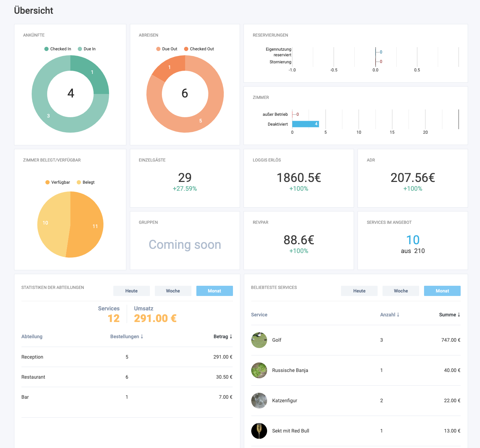Click the +27.59% change under Einzelgäste
The image size is (480, 448).
(x=185, y=189)
